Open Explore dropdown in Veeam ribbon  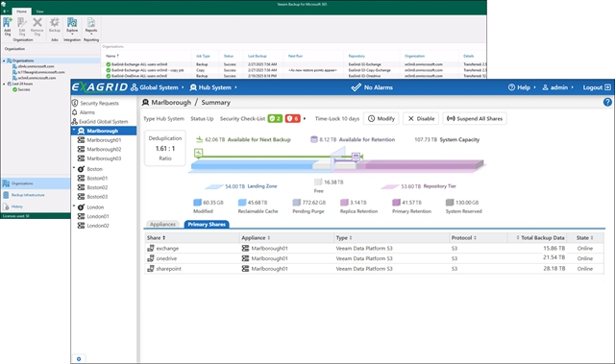point(72,26)
